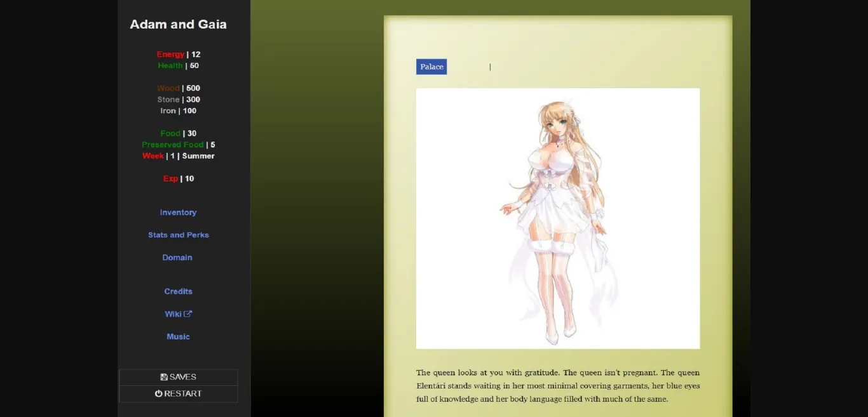Open Stats and Perks
This screenshot has height=417, width=868.
pyautogui.click(x=178, y=235)
